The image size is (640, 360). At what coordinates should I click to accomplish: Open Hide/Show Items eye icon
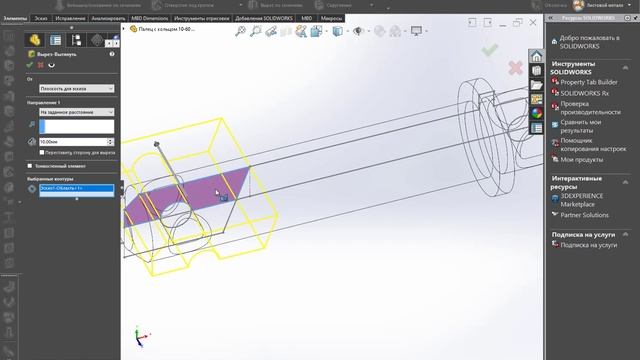click(x=358, y=31)
